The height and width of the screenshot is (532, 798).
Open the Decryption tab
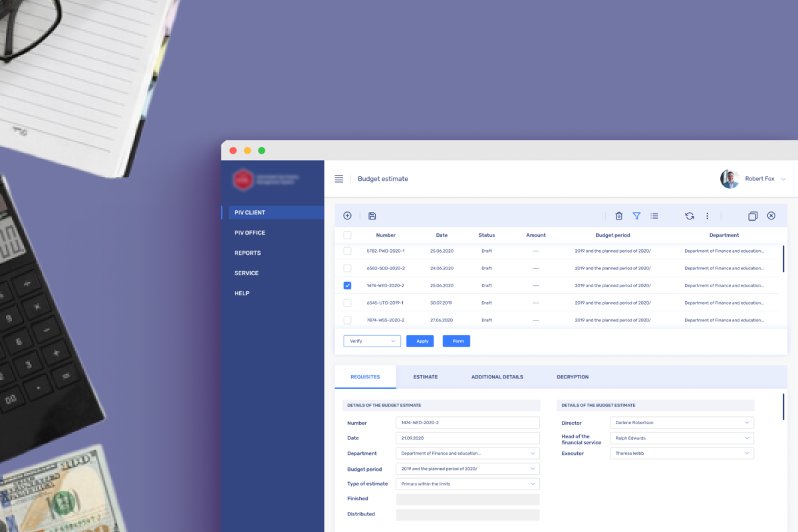click(x=573, y=377)
